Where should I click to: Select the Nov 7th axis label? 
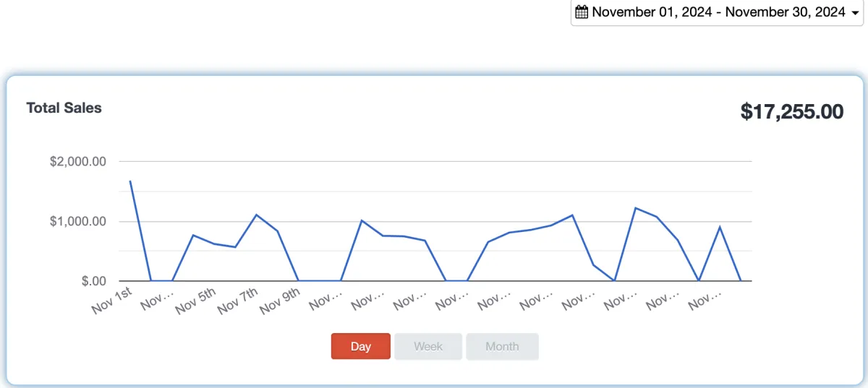pos(239,300)
